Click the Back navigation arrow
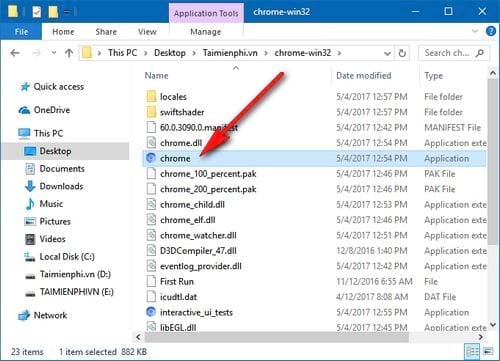Image resolution: width=500 pixels, height=361 pixels. pos(15,53)
